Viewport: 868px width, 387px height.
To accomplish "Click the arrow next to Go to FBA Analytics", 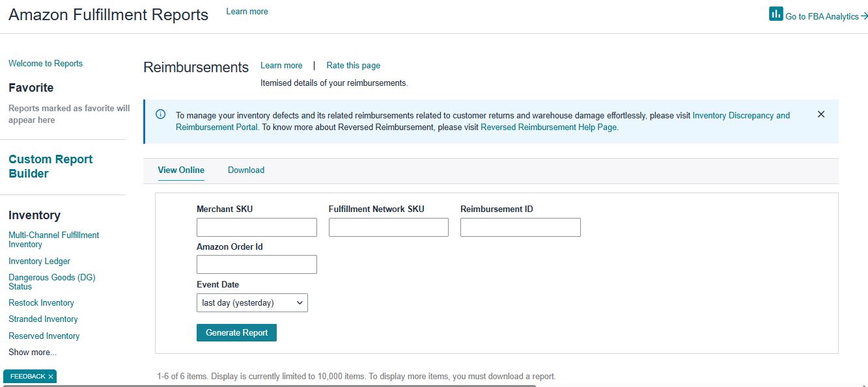I will [863, 16].
